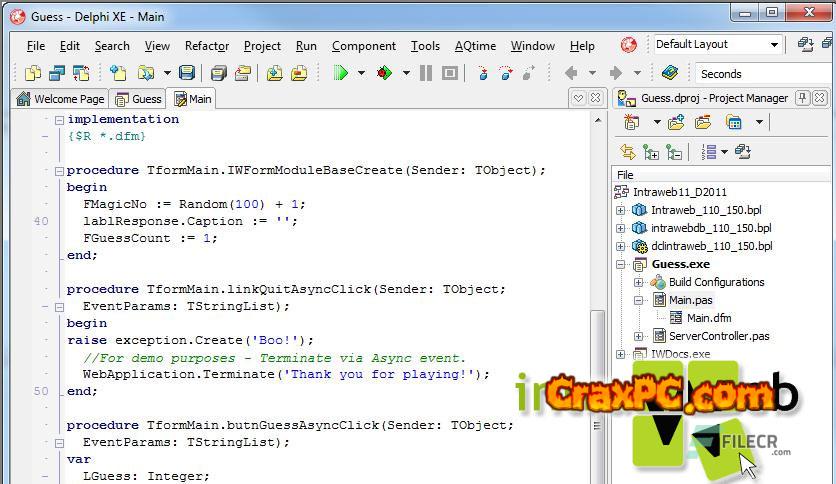Click the View project files calendar icon
The height and width of the screenshot is (484, 836).
[734, 123]
